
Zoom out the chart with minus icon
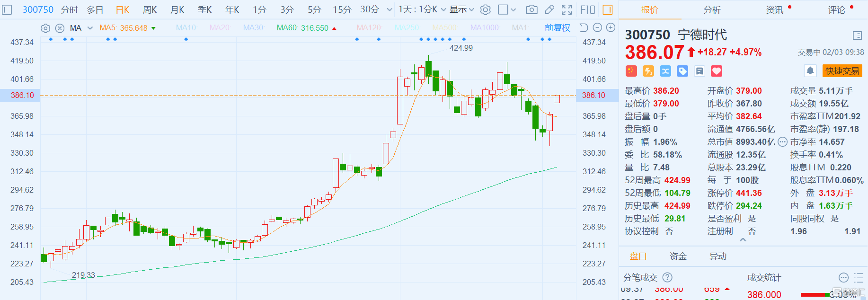pyautogui.click(x=597, y=28)
